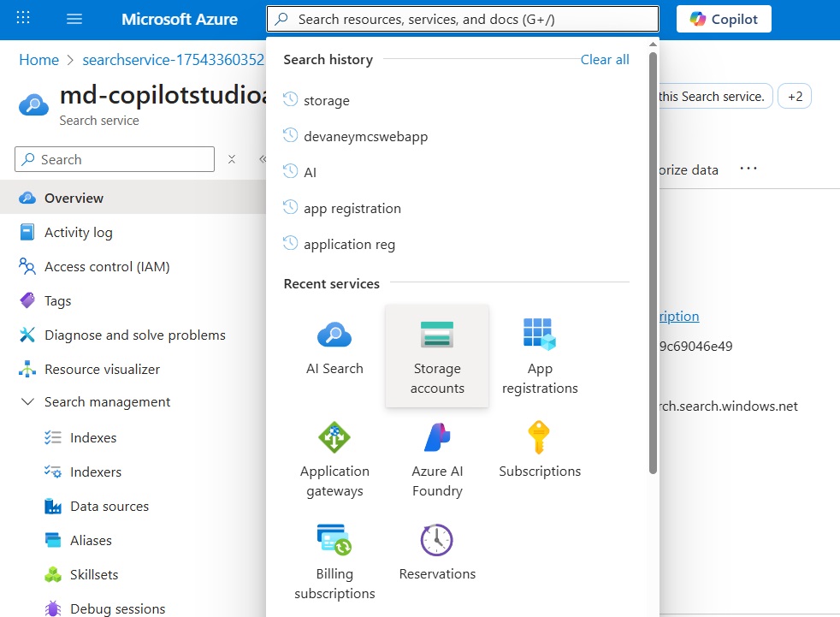Open Application gateways recent service
Screen dimensions: 840x617
pyautogui.click(x=334, y=459)
